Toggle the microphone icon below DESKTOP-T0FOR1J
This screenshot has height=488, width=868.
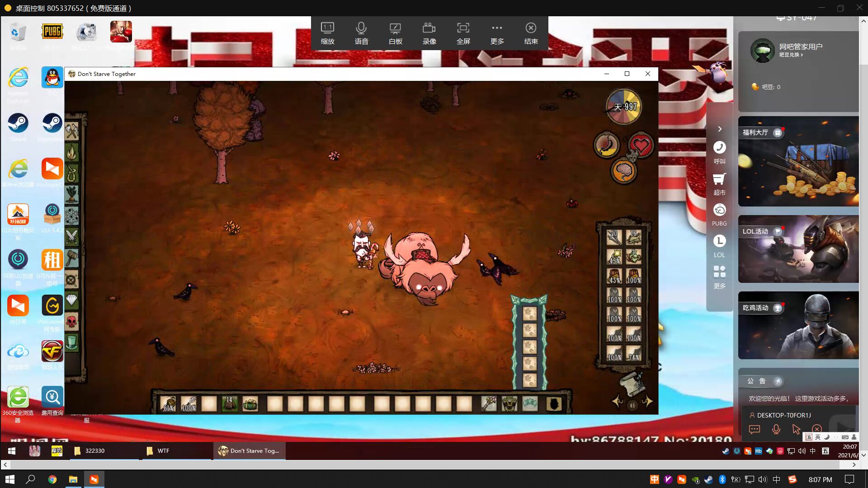pos(776,429)
